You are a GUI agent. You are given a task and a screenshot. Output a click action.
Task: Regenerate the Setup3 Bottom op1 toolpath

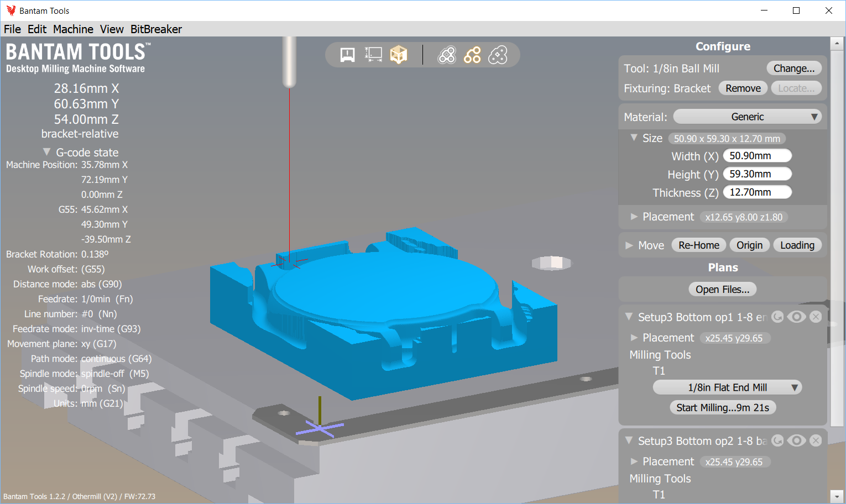point(777,317)
